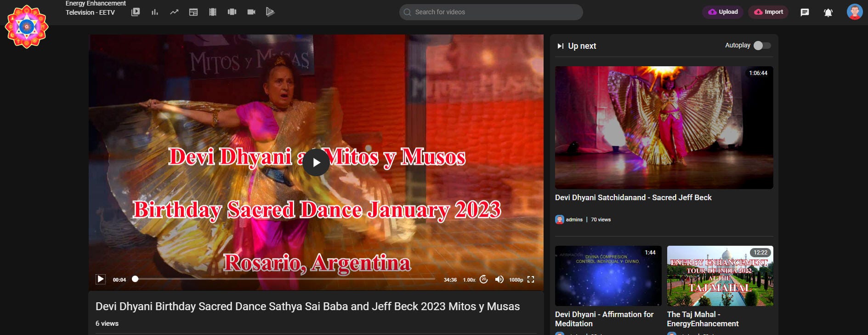
Task: Click the 1:06:44 duration badge
Action: pyautogui.click(x=758, y=73)
